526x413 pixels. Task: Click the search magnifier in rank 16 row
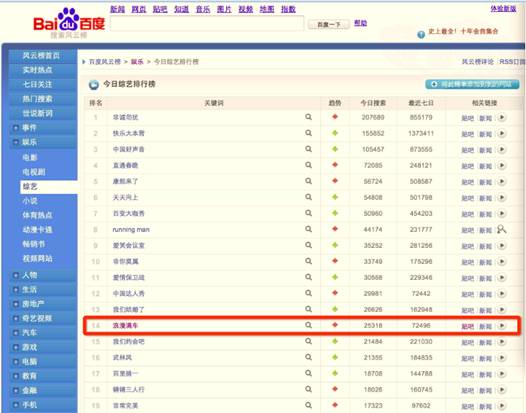308,357
